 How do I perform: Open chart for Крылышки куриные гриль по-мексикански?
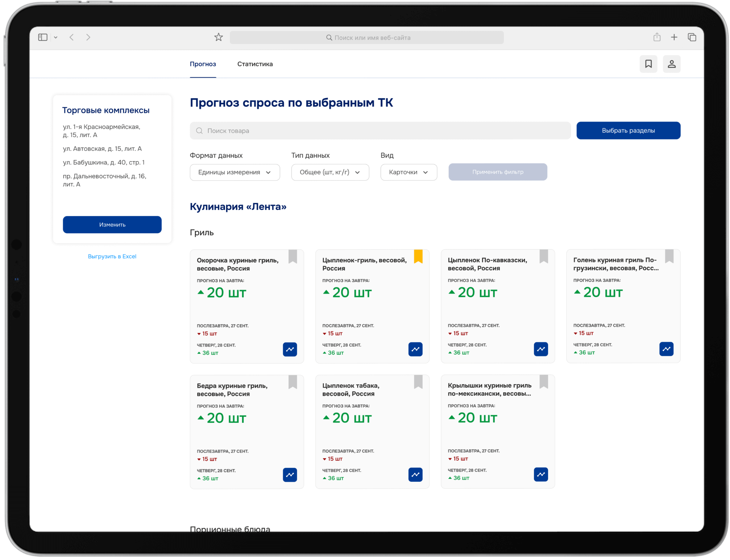541,475
